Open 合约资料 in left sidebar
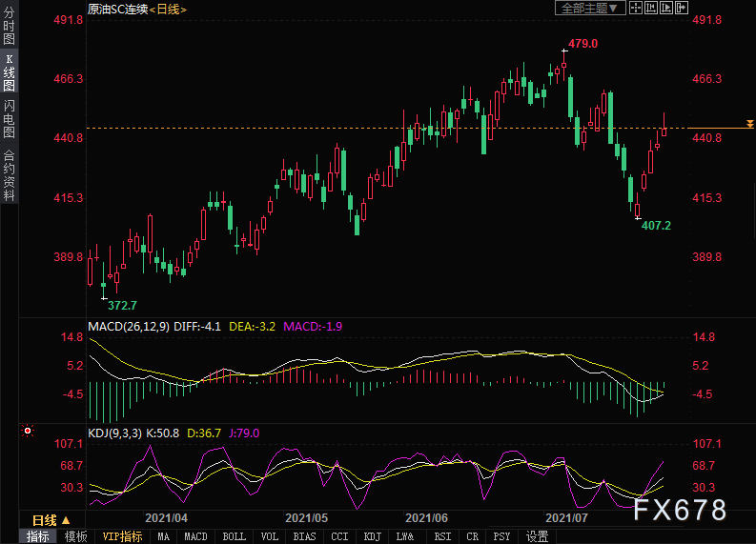The height and width of the screenshot is (544, 756). coord(9,175)
